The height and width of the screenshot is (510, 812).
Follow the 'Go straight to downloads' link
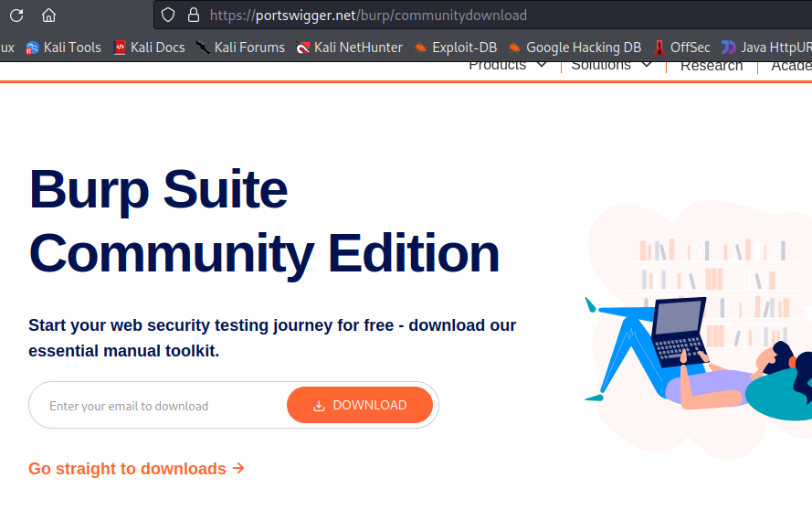136,469
